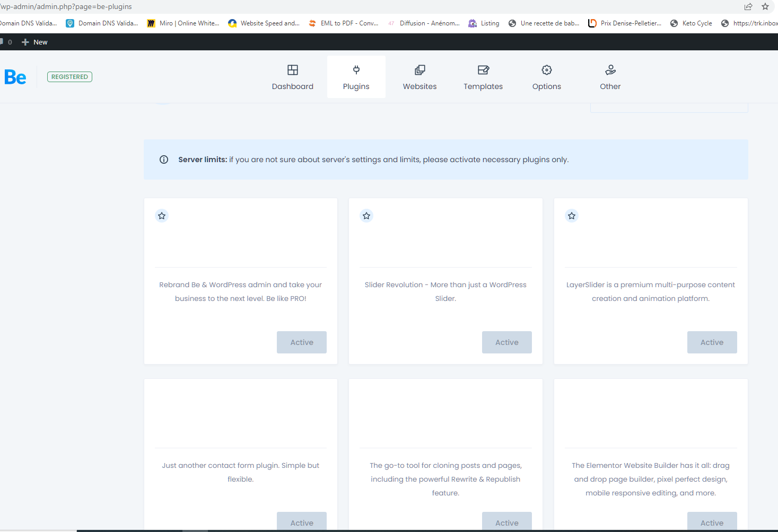
Task: Click the browser share page icon
Action: point(748,7)
